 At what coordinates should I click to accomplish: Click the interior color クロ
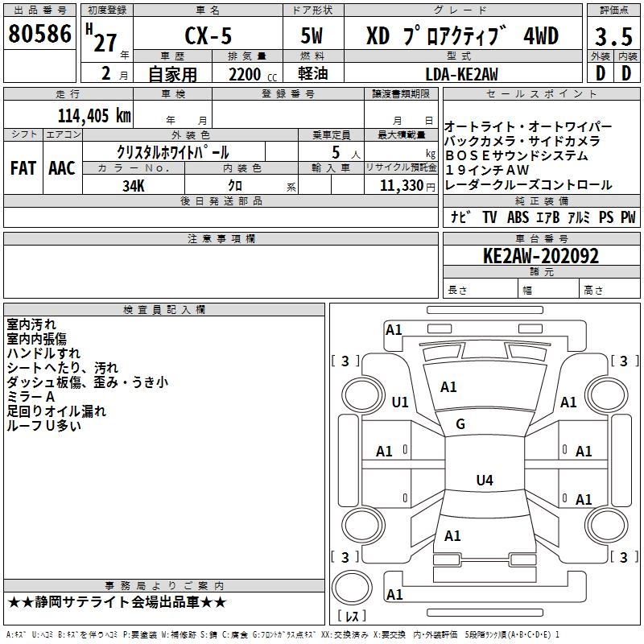(235, 186)
